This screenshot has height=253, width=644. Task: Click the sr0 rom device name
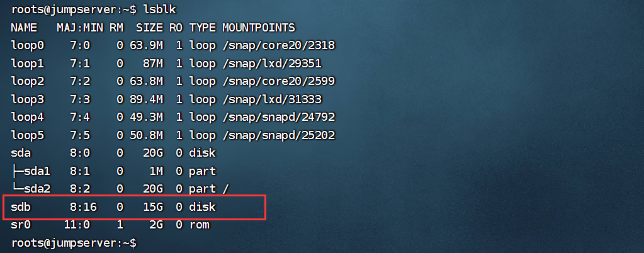pos(21,225)
